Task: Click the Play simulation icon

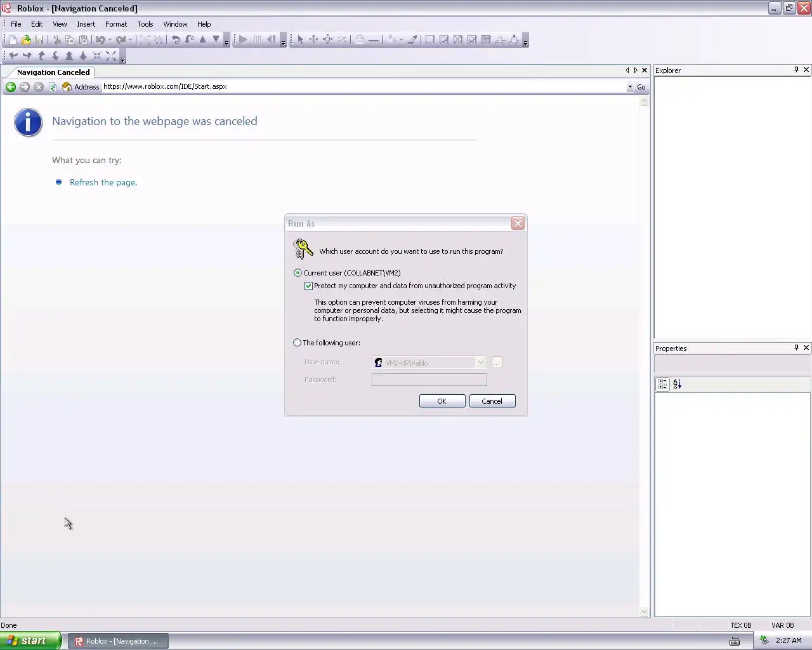Action: 243,39
